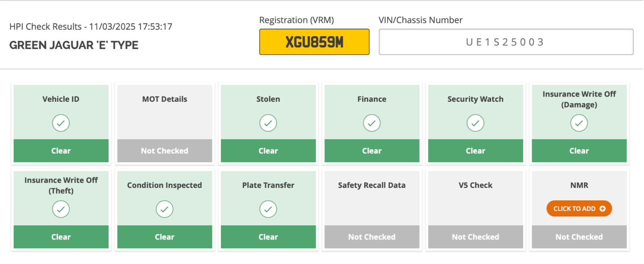Click the Vehicle ID Clear status bar

coord(61,151)
